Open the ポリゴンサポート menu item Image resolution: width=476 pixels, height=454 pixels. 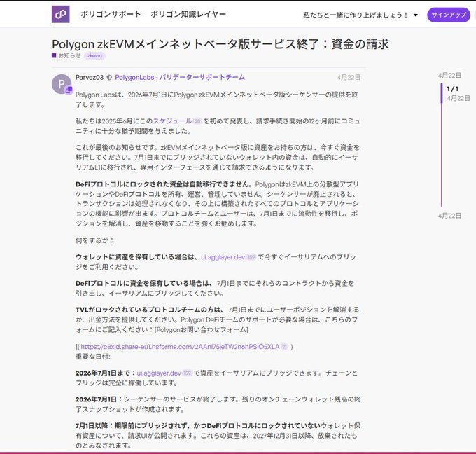[x=111, y=14]
